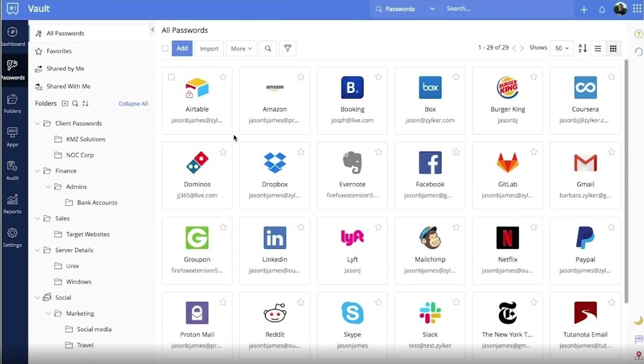Viewport: 644px width, 364px height.
Task: Check the select-all checkbox in the toolbar
Action: click(x=165, y=48)
